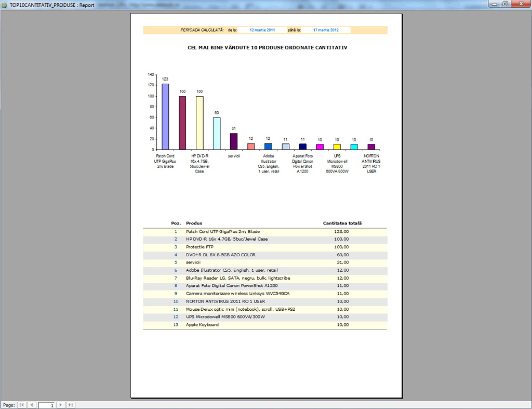This screenshot has height=409, width=532.
Task: Click the chart data label '31'
Action: coord(234,129)
